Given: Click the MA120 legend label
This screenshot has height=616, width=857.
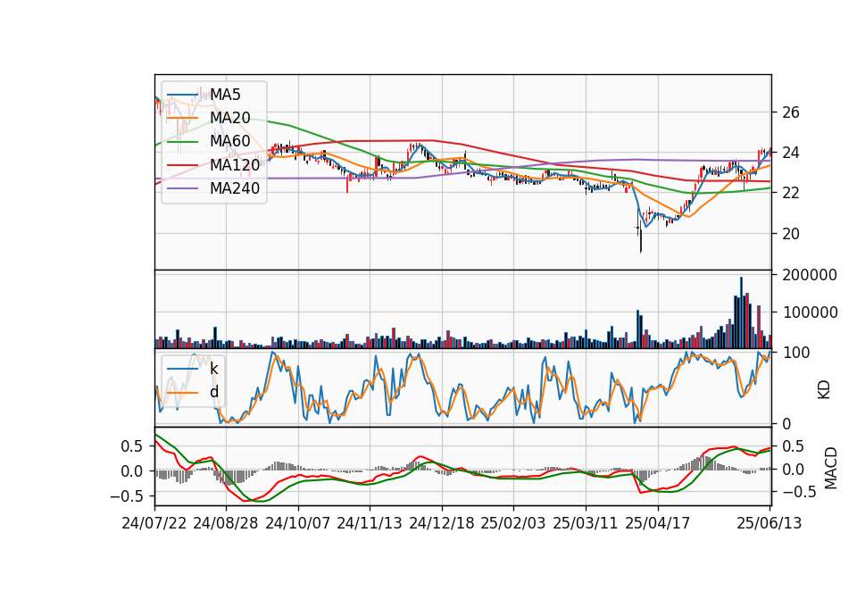Looking at the screenshot, I should pos(235,165).
